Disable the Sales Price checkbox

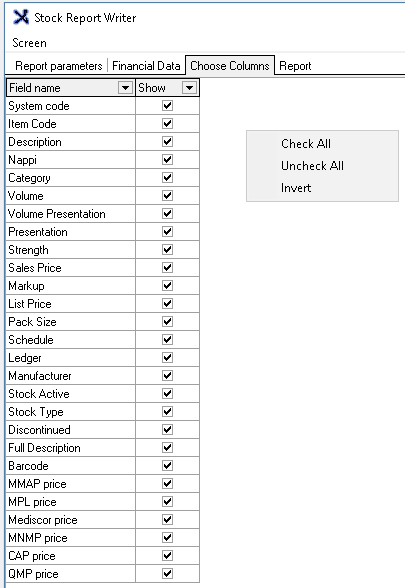coord(167,268)
